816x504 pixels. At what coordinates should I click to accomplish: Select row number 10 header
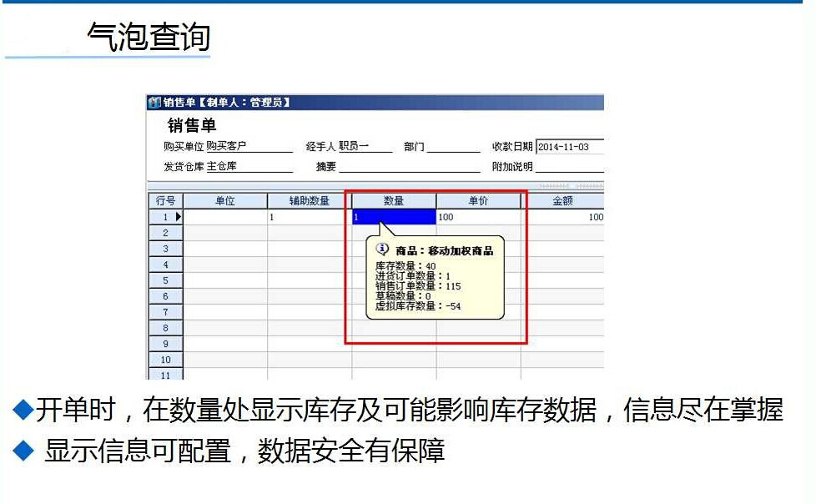(165, 360)
